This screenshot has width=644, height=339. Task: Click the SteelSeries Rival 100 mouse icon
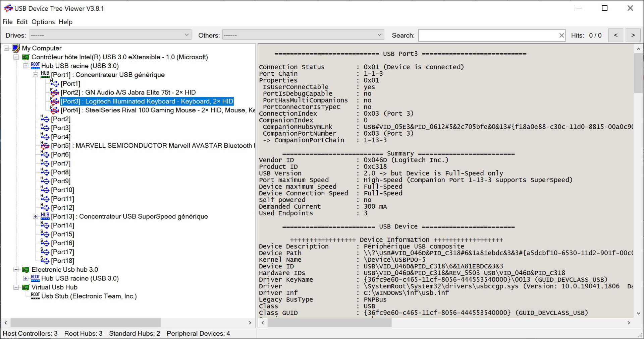pyautogui.click(x=55, y=110)
